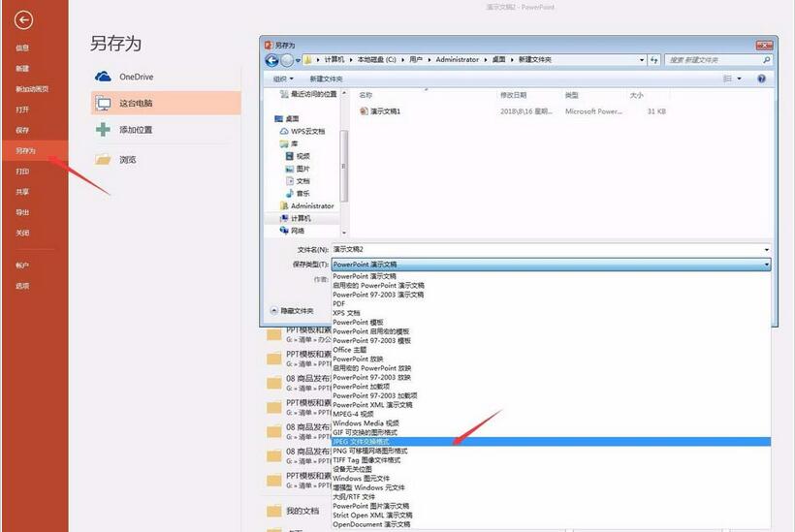Click the 浏览 folder icon
This screenshot has height=532, width=795.
pos(103,160)
